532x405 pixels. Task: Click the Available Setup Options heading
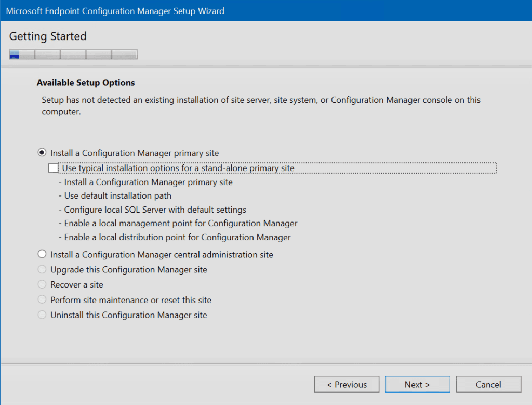pos(86,83)
